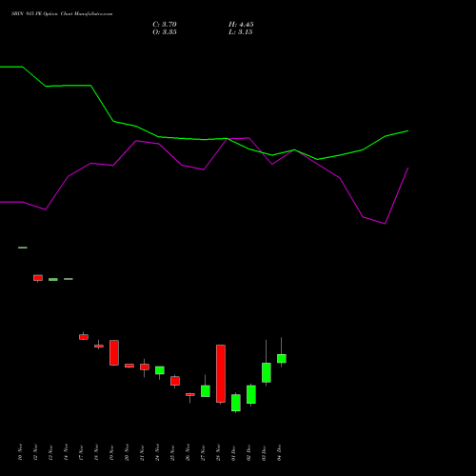Select the green candle for 04 Dec
476x476 pixels.
click(282, 358)
